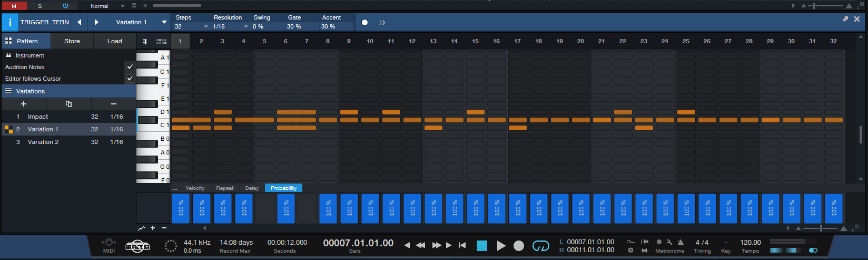Screen dimensions: 868x260
Task: Open the Variation 1 selector dropdown
Action: tap(164, 22)
